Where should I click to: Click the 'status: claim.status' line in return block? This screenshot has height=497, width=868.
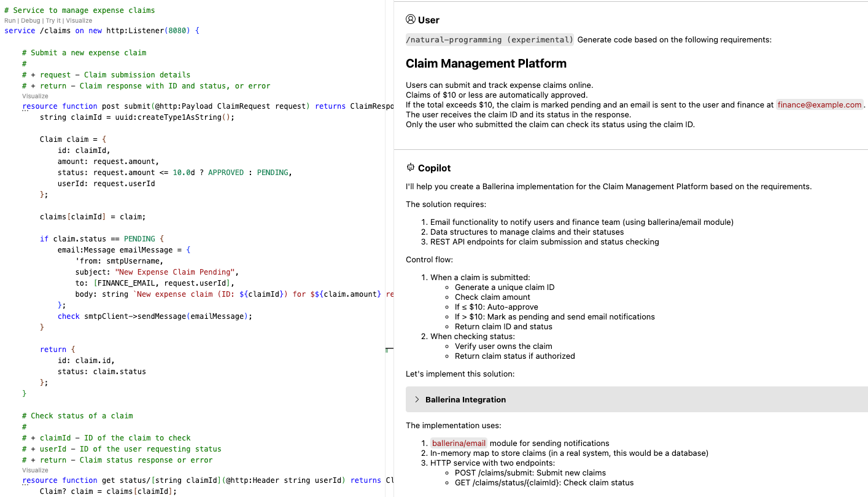[102, 372]
